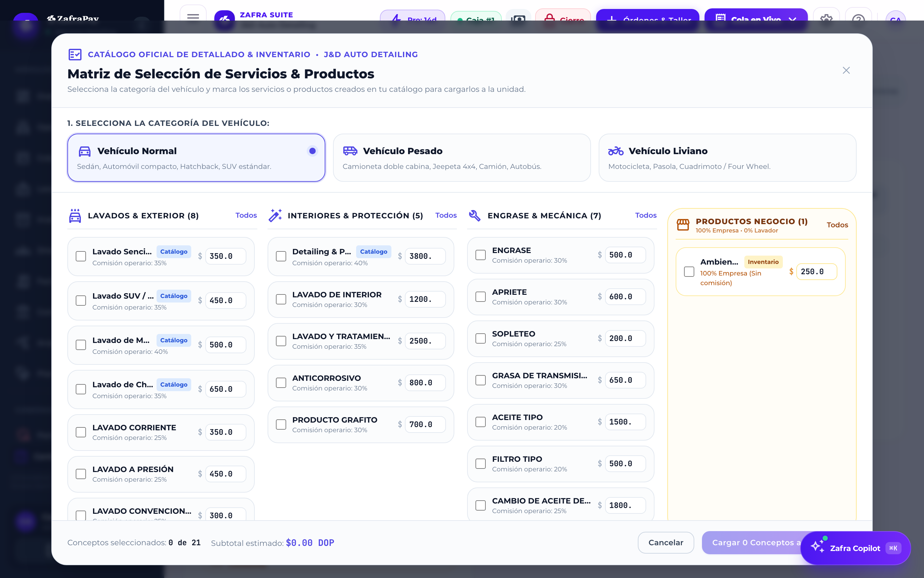Select all in Engrase & Mecánica via Todos
This screenshot has height=578, width=924.
pyautogui.click(x=646, y=215)
